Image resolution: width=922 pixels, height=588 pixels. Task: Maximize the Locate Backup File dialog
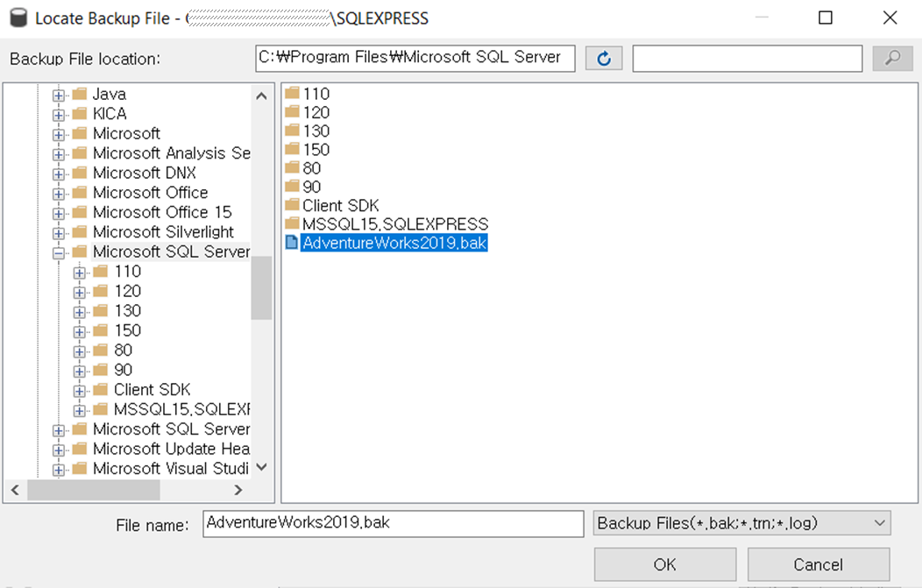coord(826,18)
